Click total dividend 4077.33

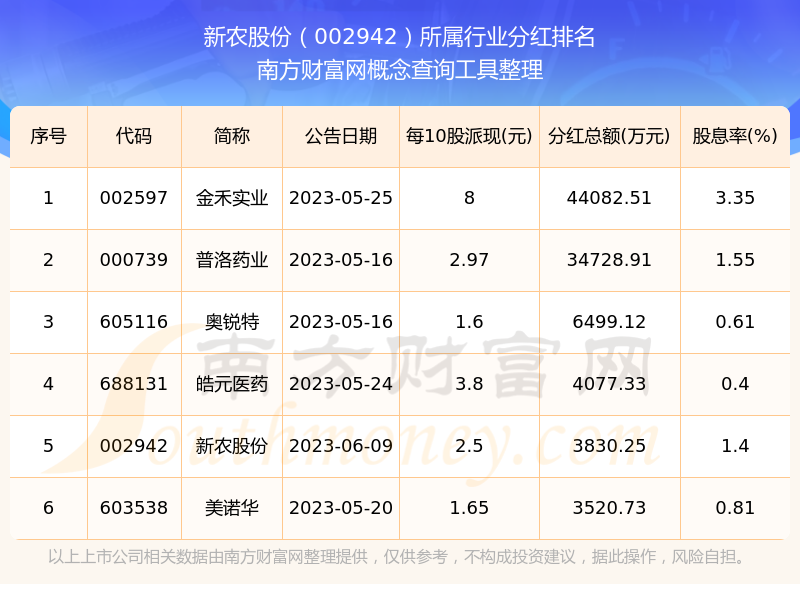click(x=609, y=384)
